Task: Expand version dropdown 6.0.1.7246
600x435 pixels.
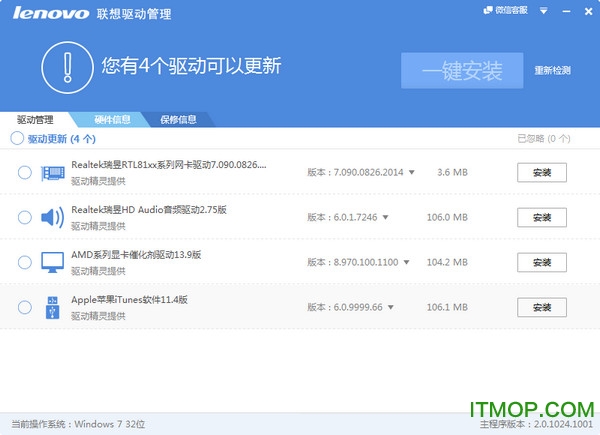Action: [x=386, y=217]
